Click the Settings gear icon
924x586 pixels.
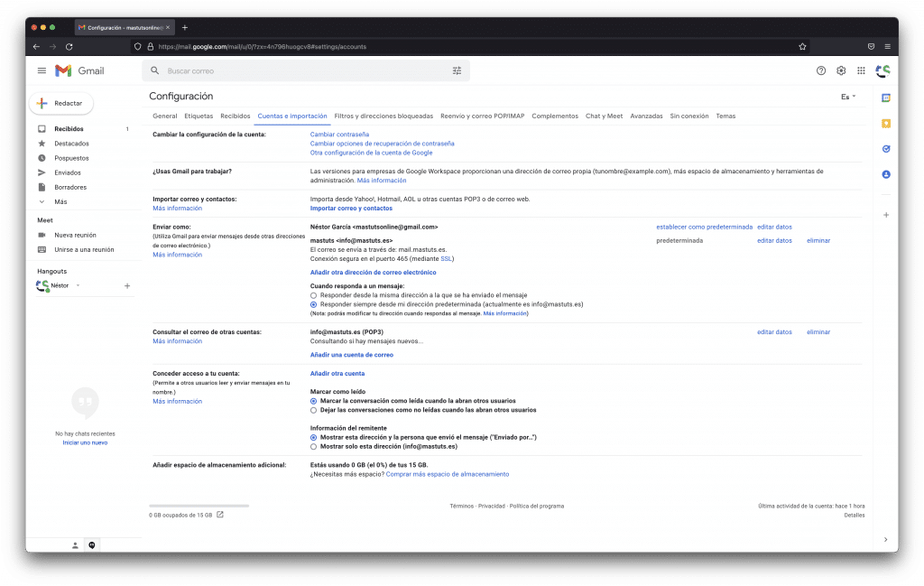tap(841, 70)
